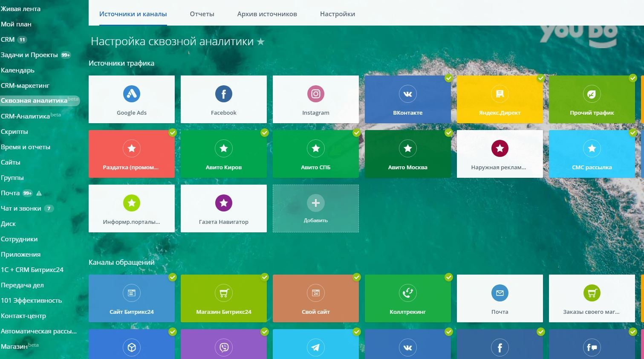
Task: Click the Чат и звонки counter badge 7
Action: click(x=49, y=208)
